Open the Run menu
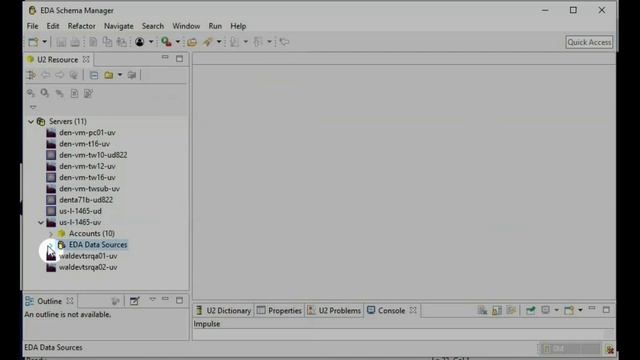Viewport: 640px width, 360px height. tap(215, 26)
